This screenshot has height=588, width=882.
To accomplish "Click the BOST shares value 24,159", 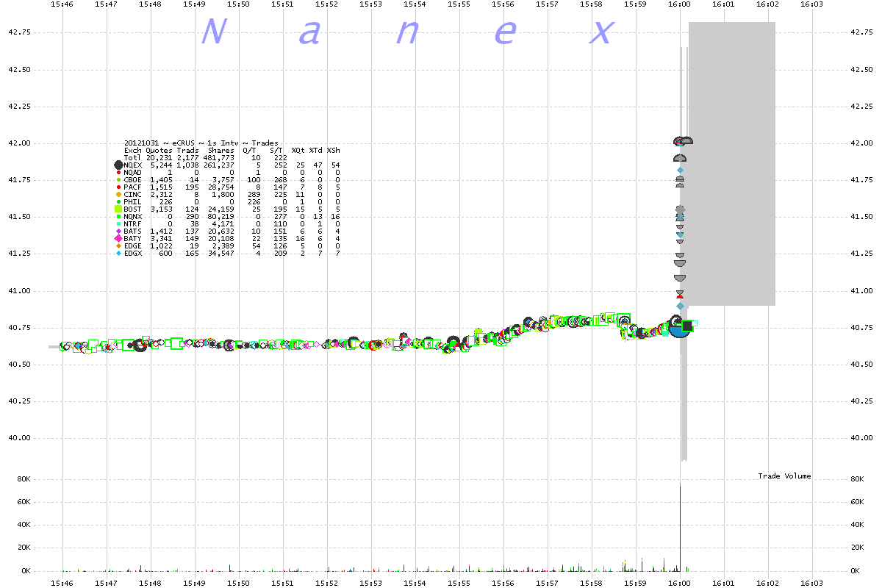I will coord(221,209).
